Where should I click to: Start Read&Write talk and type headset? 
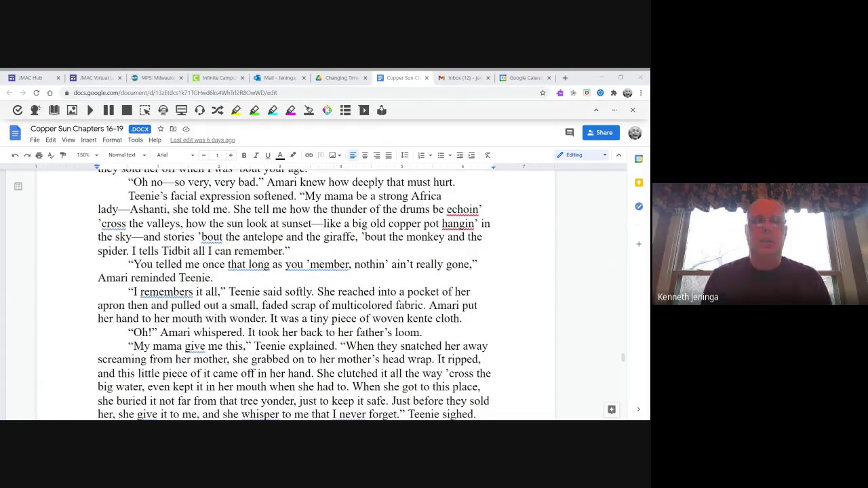[199, 110]
